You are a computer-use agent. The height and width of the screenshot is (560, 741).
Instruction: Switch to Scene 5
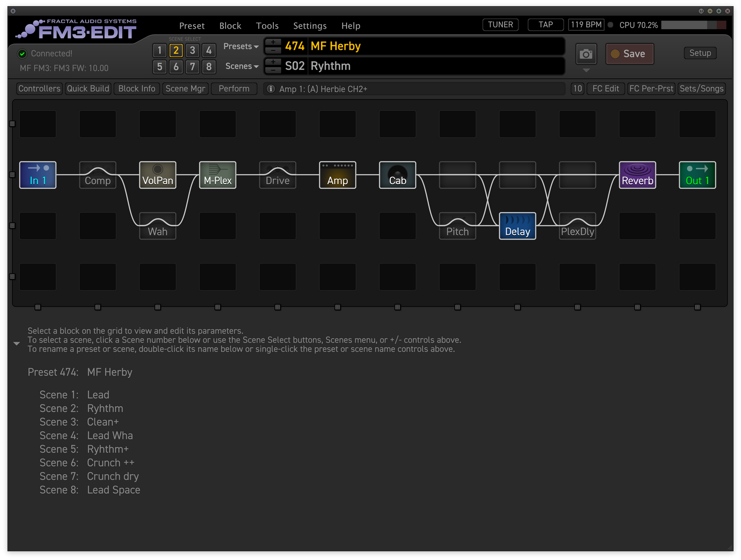coord(159,67)
